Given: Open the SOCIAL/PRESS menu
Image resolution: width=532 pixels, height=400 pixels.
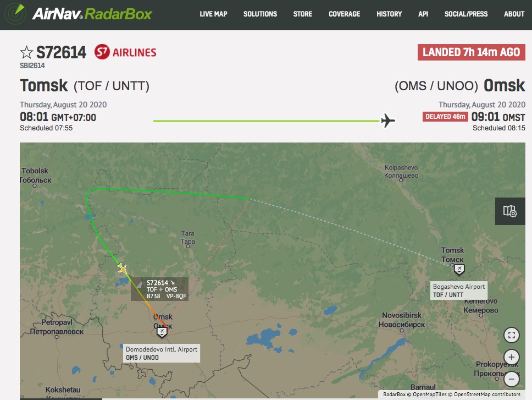Looking at the screenshot, I should 466,14.
